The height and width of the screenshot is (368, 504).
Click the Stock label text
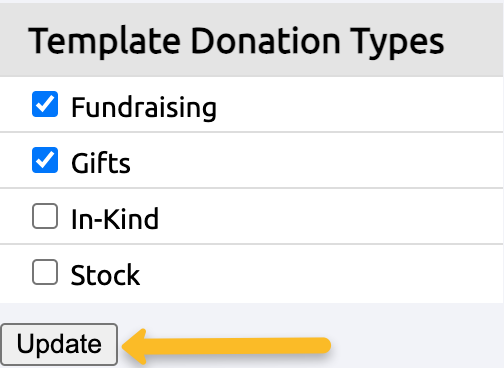tap(105, 275)
